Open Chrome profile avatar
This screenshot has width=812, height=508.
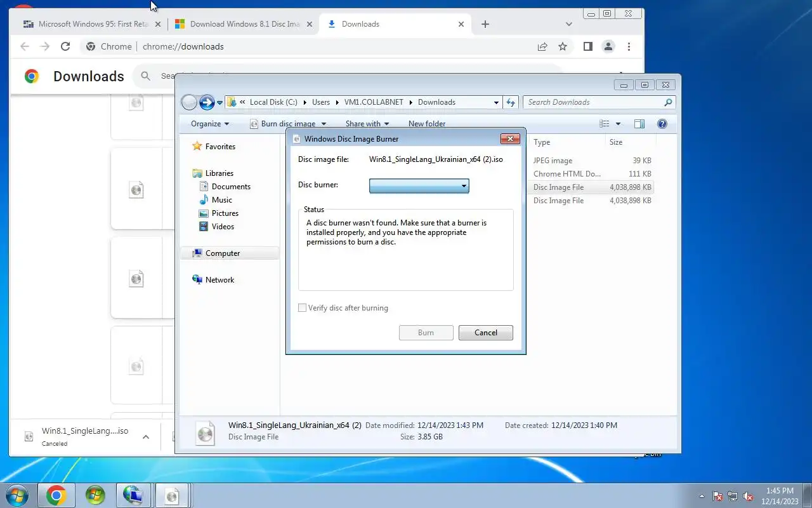(608, 46)
